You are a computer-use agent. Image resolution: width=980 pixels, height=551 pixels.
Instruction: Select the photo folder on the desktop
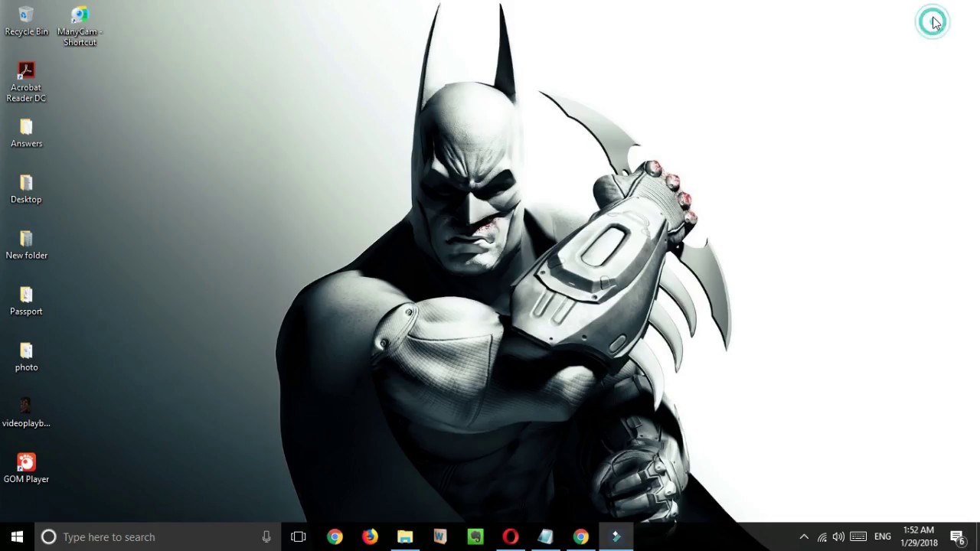(x=26, y=357)
